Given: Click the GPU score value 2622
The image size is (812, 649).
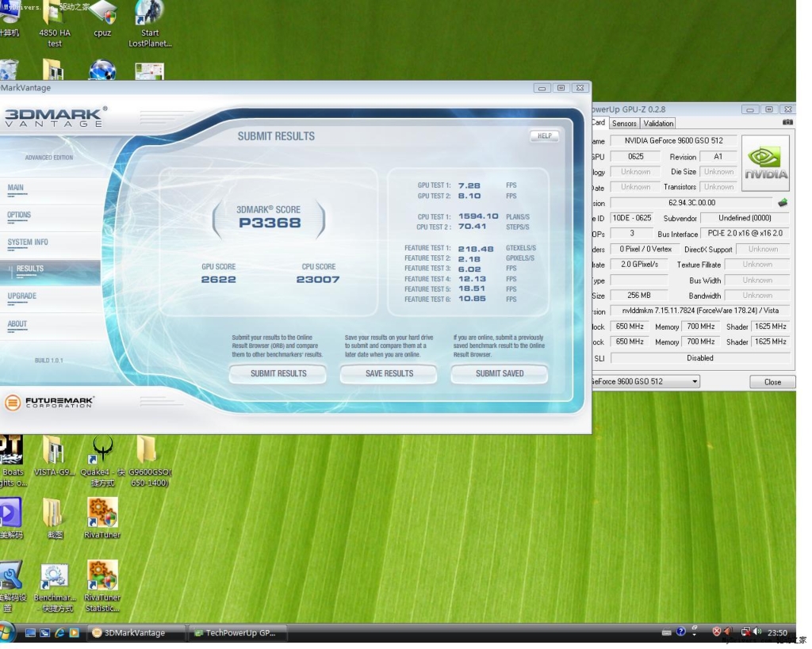Looking at the screenshot, I should pos(219,280).
